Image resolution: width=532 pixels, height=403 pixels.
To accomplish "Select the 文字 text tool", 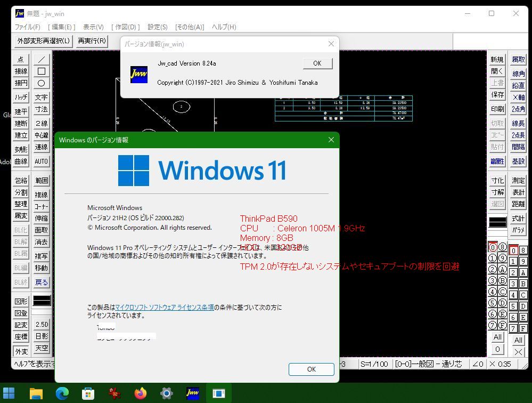I will click(42, 97).
